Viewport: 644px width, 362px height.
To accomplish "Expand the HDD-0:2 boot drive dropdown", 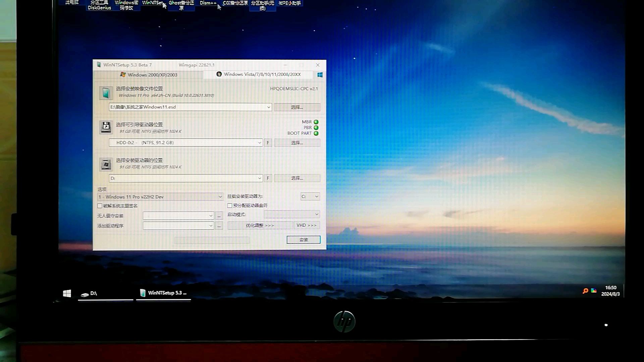I will click(x=259, y=143).
